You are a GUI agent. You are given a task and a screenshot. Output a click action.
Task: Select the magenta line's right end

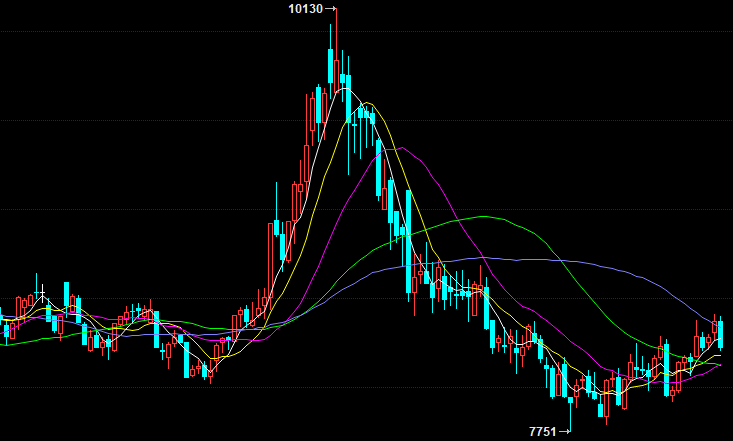[x=718, y=365]
